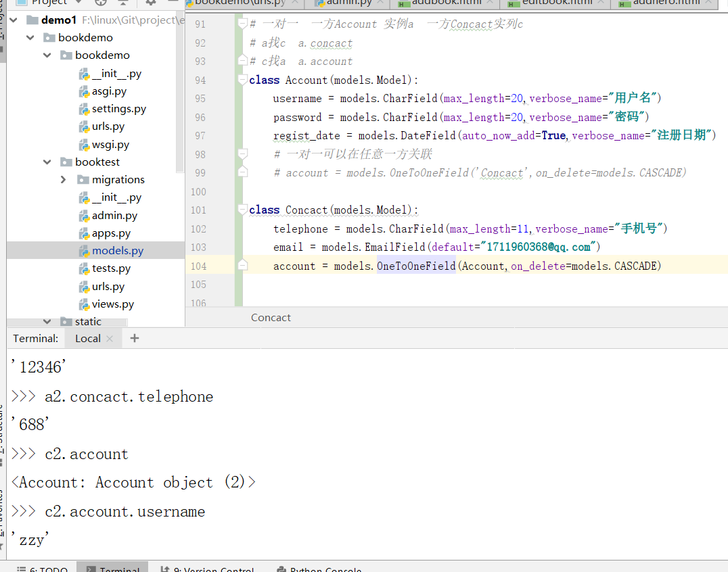Click line number 95 in the gutter
728x572 pixels.
tap(200, 98)
